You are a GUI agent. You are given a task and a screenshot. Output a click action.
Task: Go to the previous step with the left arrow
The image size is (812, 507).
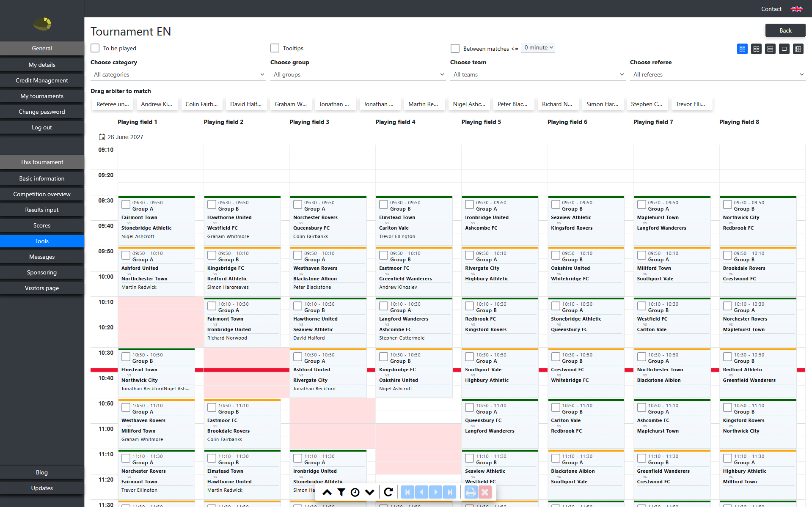point(421,492)
